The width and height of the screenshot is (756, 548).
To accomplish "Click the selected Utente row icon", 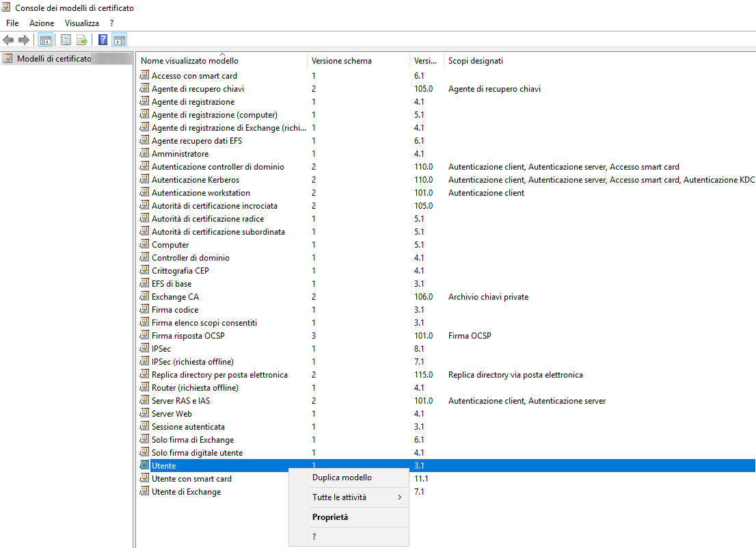I will 144,465.
